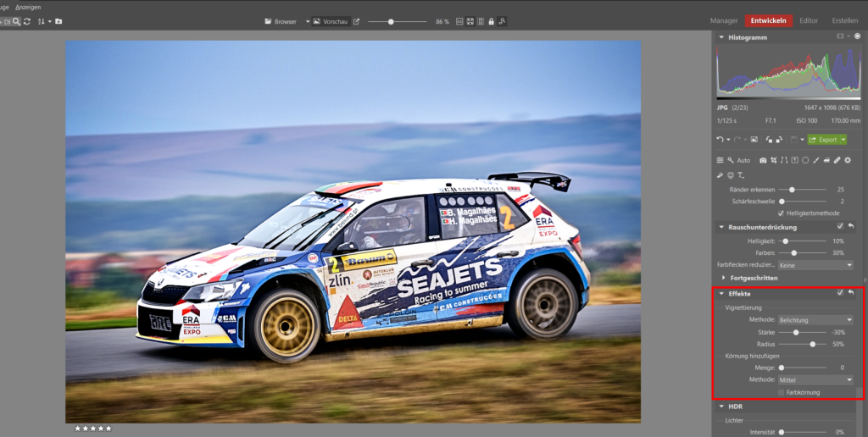
Task: Click the gear settings icon in tool row
Action: tap(848, 160)
